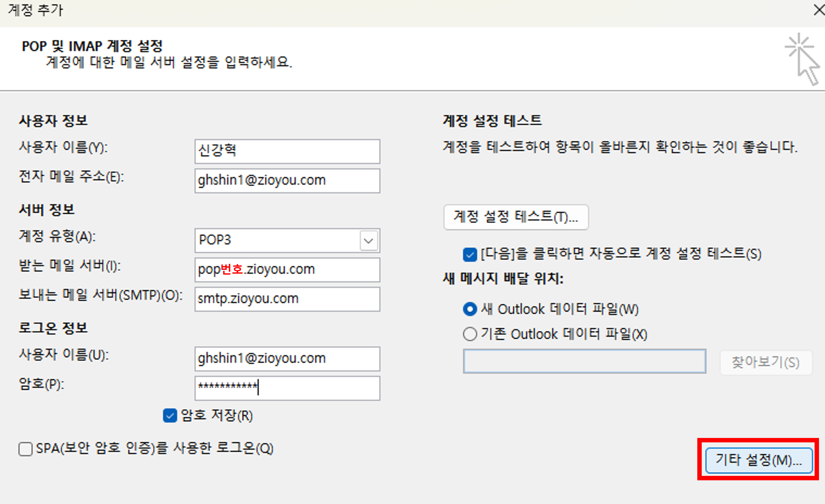The height and width of the screenshot is (504, 825).
Task: Enable SPA(보안 암호 인증) 로그온 checkbox
Action: [26, 449]
